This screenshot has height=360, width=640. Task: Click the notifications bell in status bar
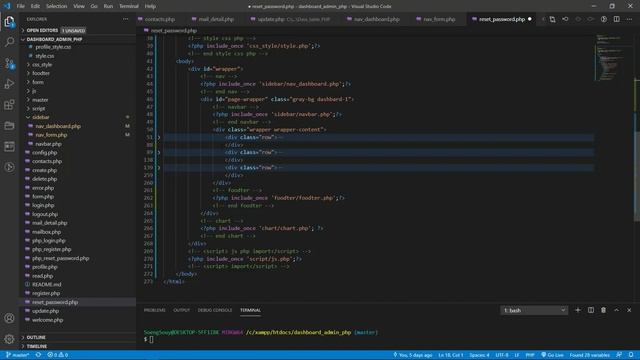point(631,355)
